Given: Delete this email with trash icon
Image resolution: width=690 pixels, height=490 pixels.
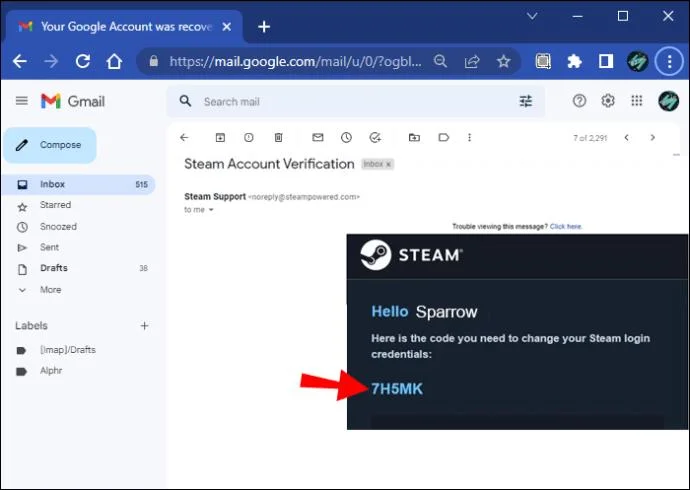Looking at the screenshot, I should [279, 138].
